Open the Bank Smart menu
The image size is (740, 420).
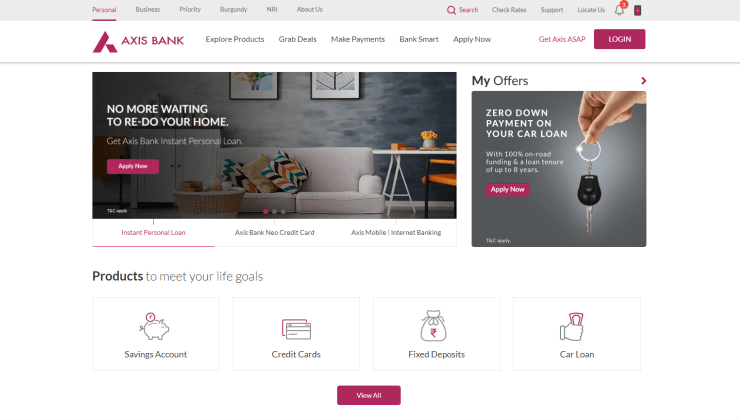click(x=419, y=39)
